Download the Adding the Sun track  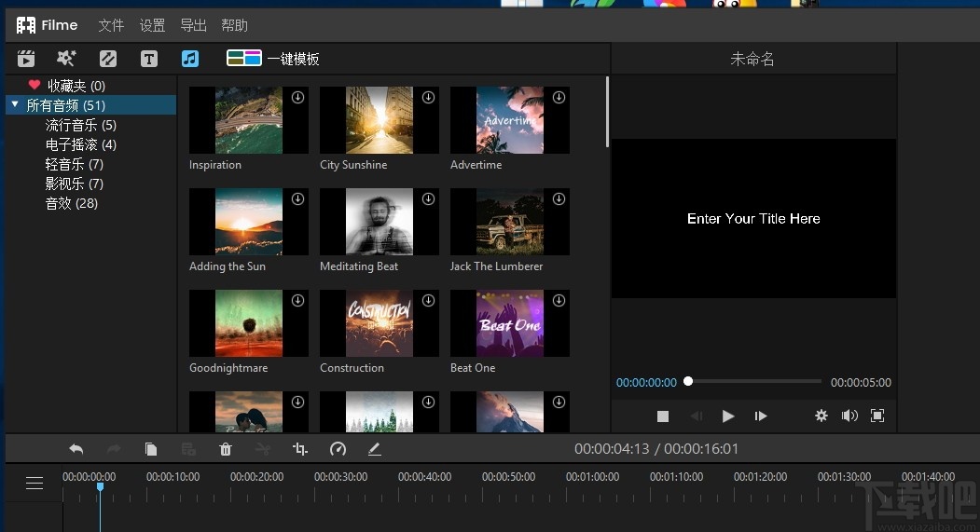tap(297, 198)
